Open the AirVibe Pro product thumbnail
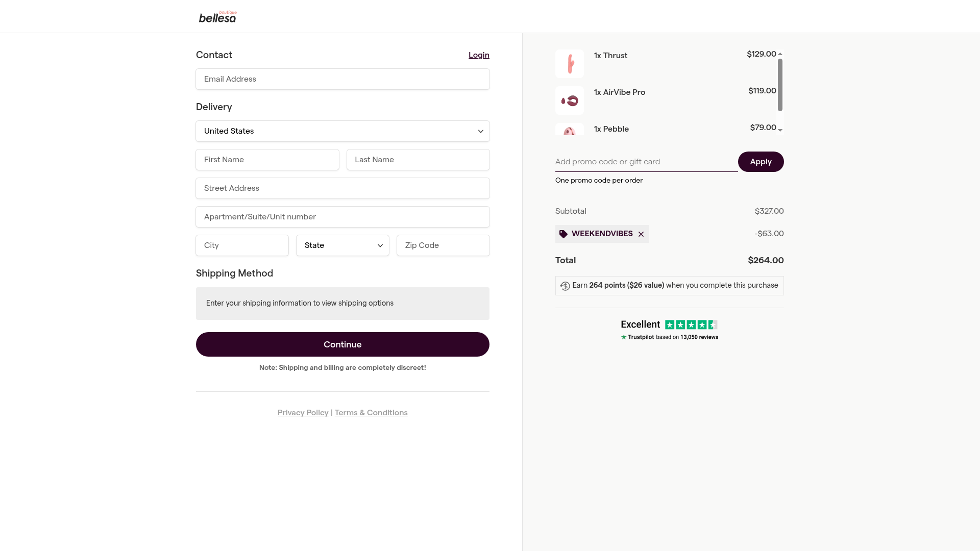 (570, 101)
